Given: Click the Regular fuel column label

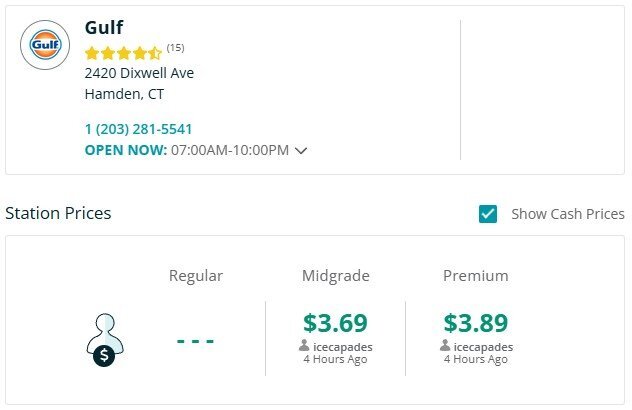Looking at the screenshot, I should click(x=196, y=276).
